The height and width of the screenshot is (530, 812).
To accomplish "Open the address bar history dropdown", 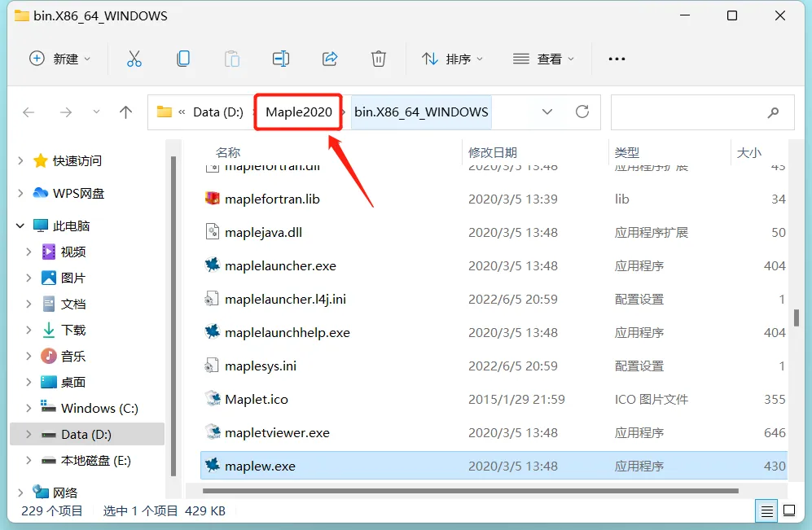I will click(547, 112).
